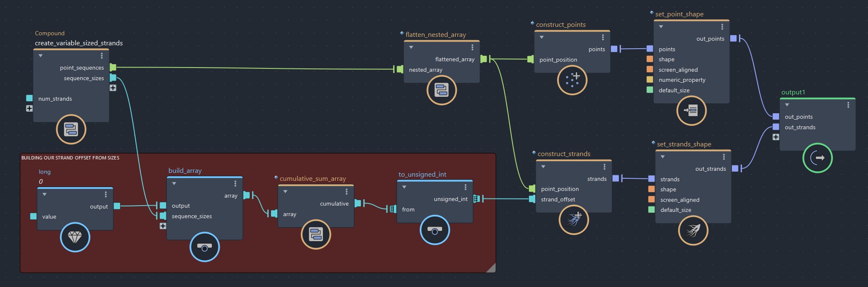Click the set_point_shape node icon
Image resolution: width=868 pixels, height=287 pixels.
[x=691, y=111]
